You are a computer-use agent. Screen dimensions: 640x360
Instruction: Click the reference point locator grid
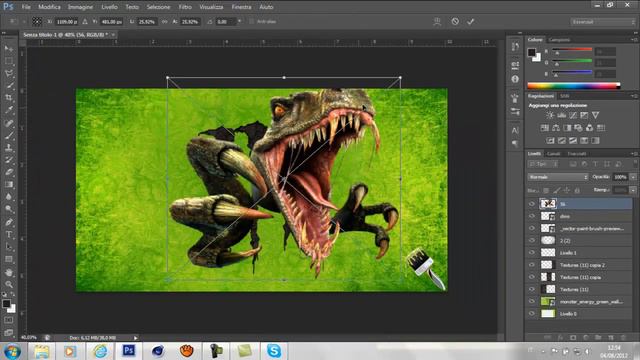click(x=37, y=22)
